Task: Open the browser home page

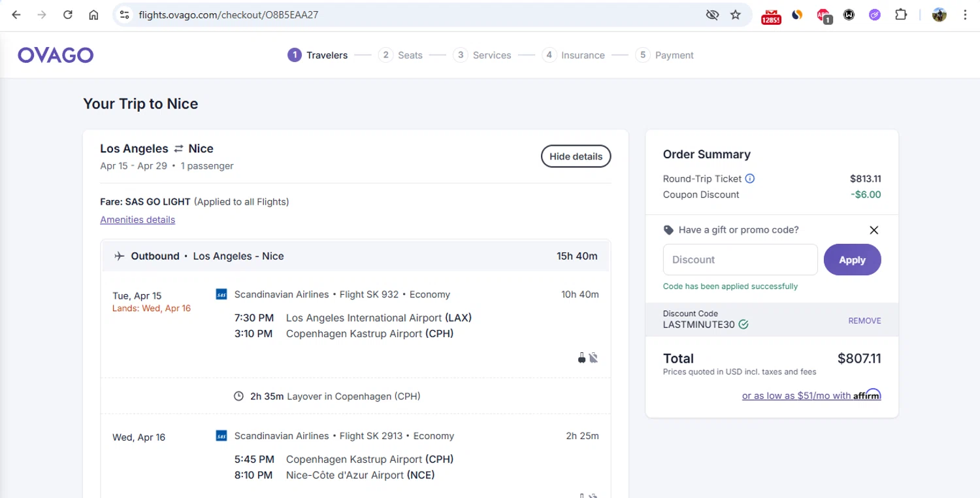Action: pos(93,14)
